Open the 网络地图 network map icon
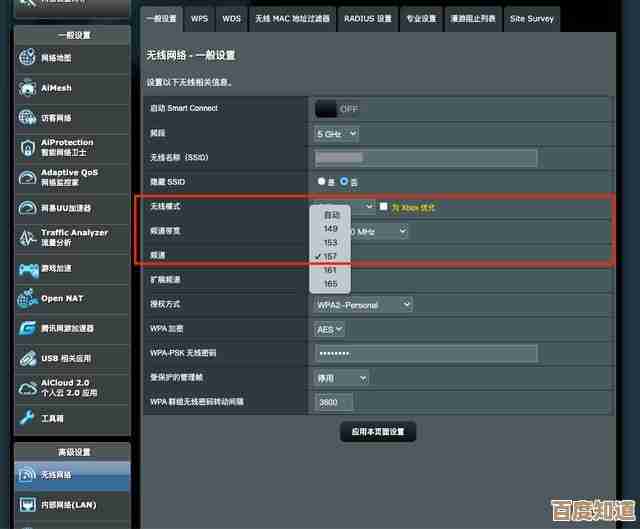640x529 pixels. tap(27, 58)
